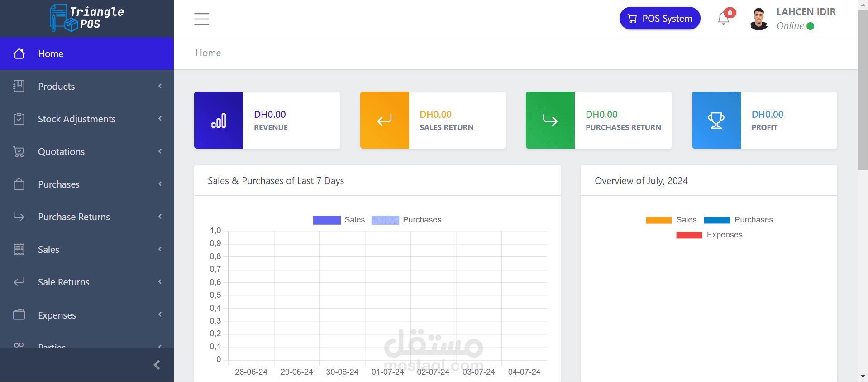Click the DH0.00 revenue value
Image resolution: width=868 pixels, height=382 pixels.
pyautogui.click(x=270, y=115)
